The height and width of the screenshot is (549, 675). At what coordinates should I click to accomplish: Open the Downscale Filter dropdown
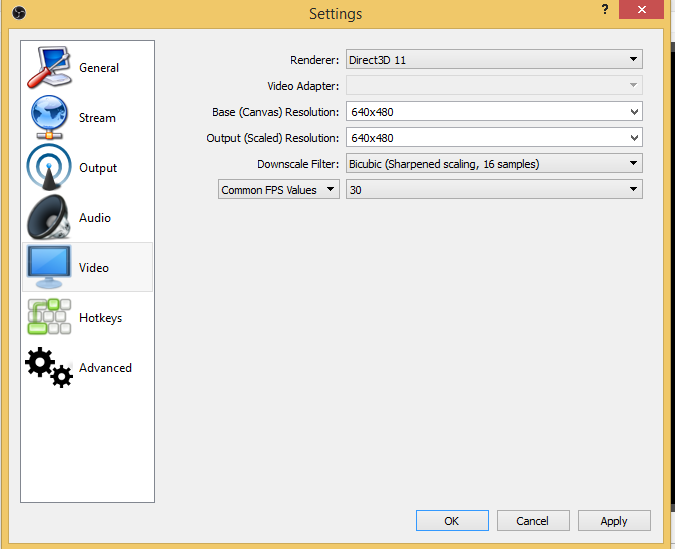(494, 164)
